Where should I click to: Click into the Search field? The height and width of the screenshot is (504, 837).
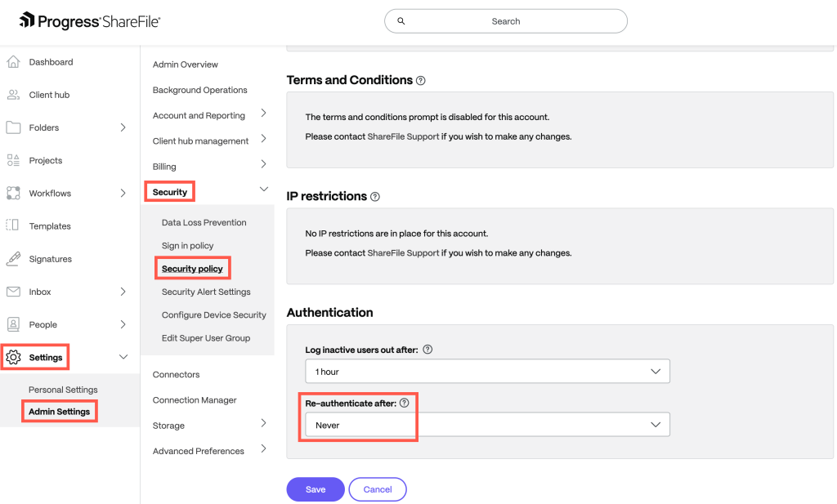(x=505, y=21)
